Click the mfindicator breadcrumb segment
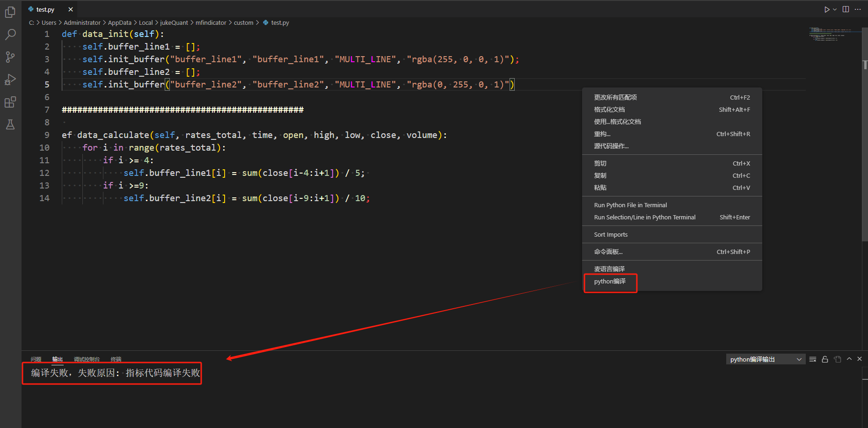This screenshot has width=868, height=428. click(211, 22)
